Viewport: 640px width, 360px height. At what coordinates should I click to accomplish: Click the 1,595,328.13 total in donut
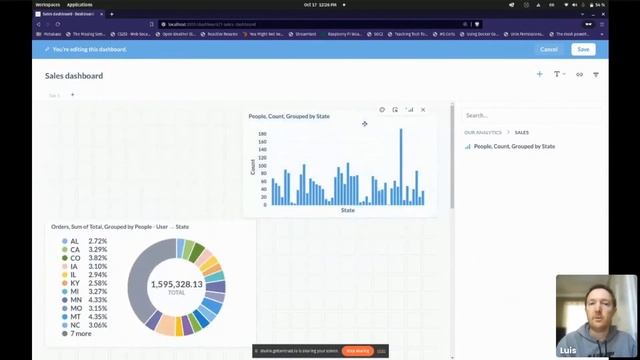click(x=177, y=284)
